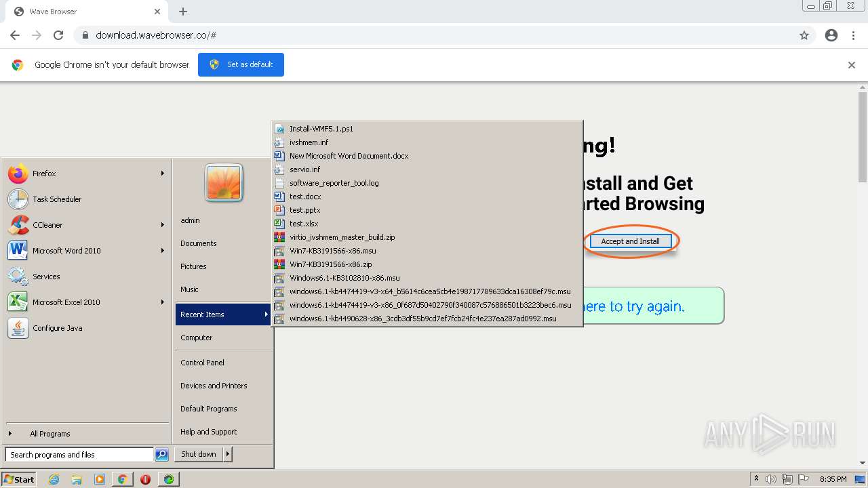Click the Windows Start button
The image size is (868, 488).
click(19, 479)
